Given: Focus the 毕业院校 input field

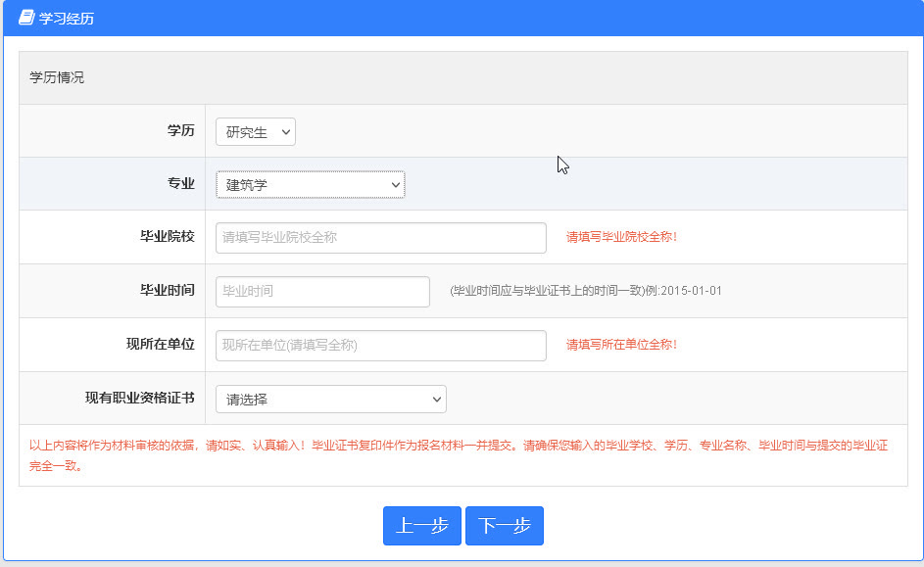Looking at the screenshot, I should click(381, 238).
